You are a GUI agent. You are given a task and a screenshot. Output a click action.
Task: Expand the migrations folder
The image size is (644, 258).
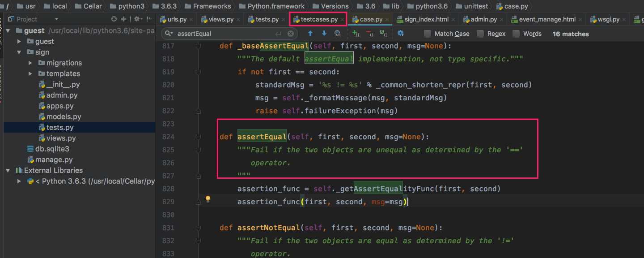coord(30,63)
